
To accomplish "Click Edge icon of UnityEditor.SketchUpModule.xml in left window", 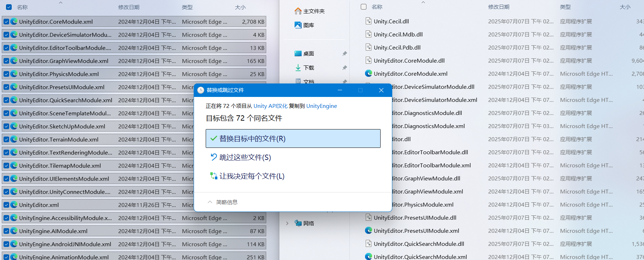I will coord(14,126).
